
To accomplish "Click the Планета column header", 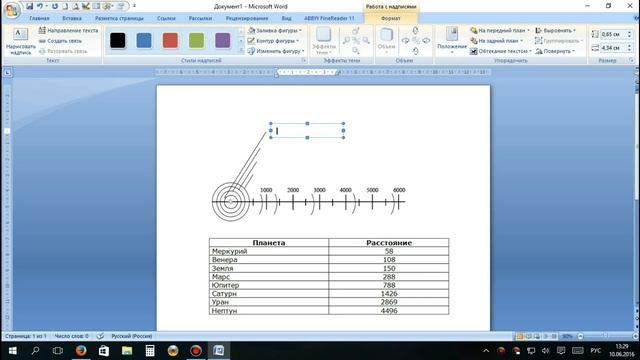I will tap(269, 243).
